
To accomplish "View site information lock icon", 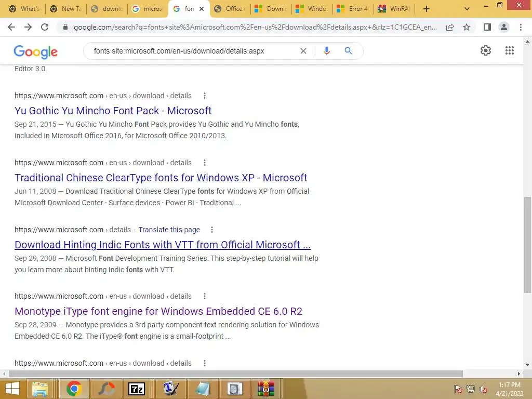I will click(x=65, y=27).
